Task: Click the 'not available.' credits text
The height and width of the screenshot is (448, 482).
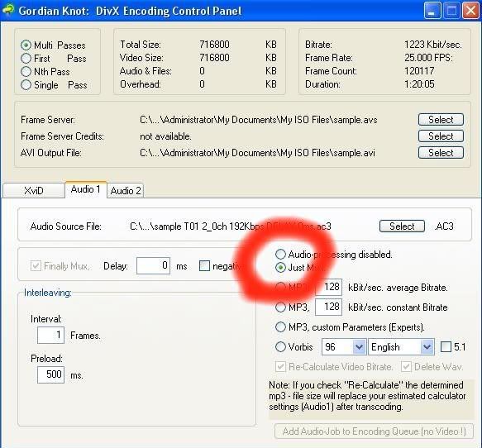Action: tap(165, 136)
